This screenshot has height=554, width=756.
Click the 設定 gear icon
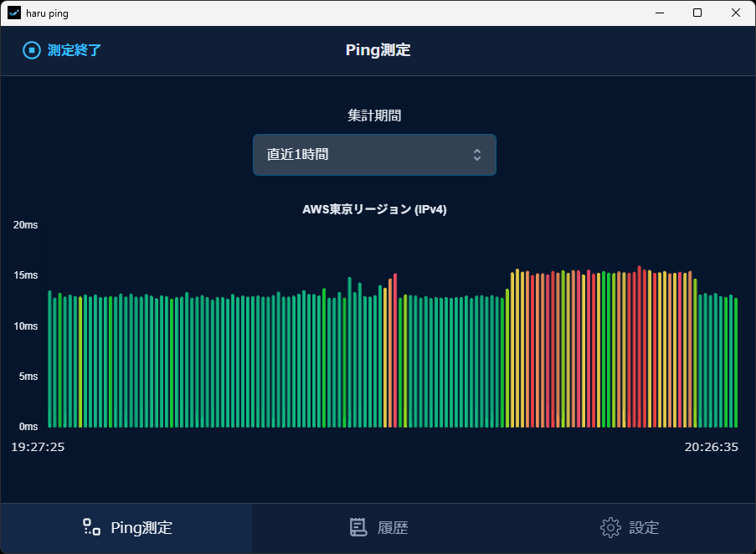pos(610,528)
